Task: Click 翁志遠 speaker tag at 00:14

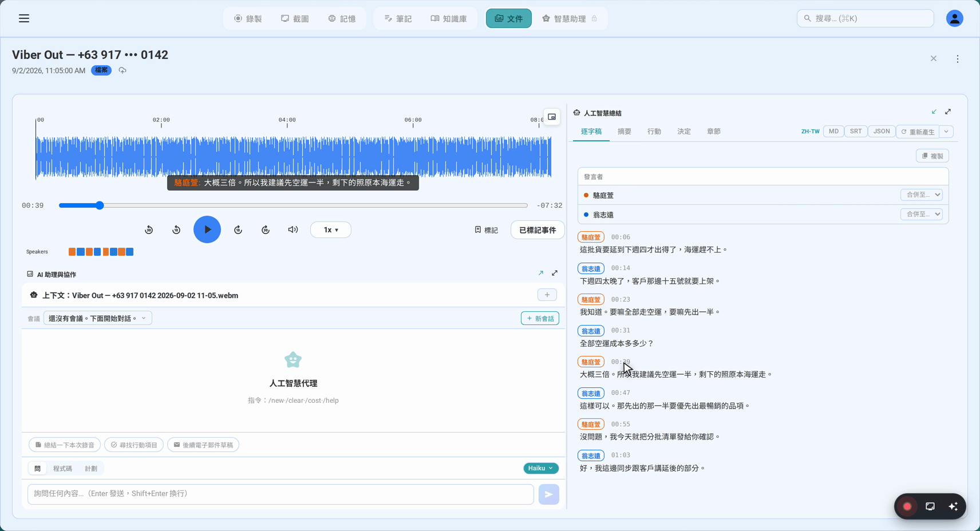Action: pos(591,268)
